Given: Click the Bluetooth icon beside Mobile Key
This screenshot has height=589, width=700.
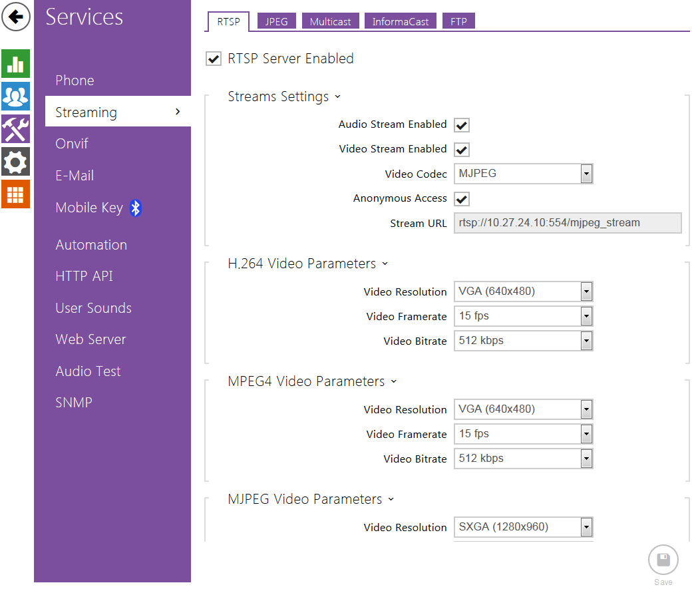Looking at the screenshot, I should (136, 208).
